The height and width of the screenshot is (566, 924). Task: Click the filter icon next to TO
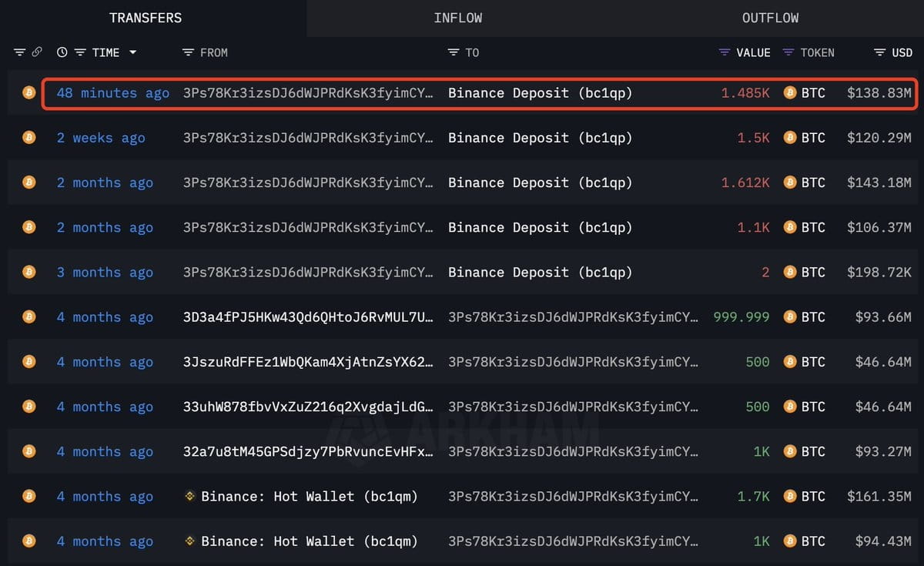click(454, 52)
